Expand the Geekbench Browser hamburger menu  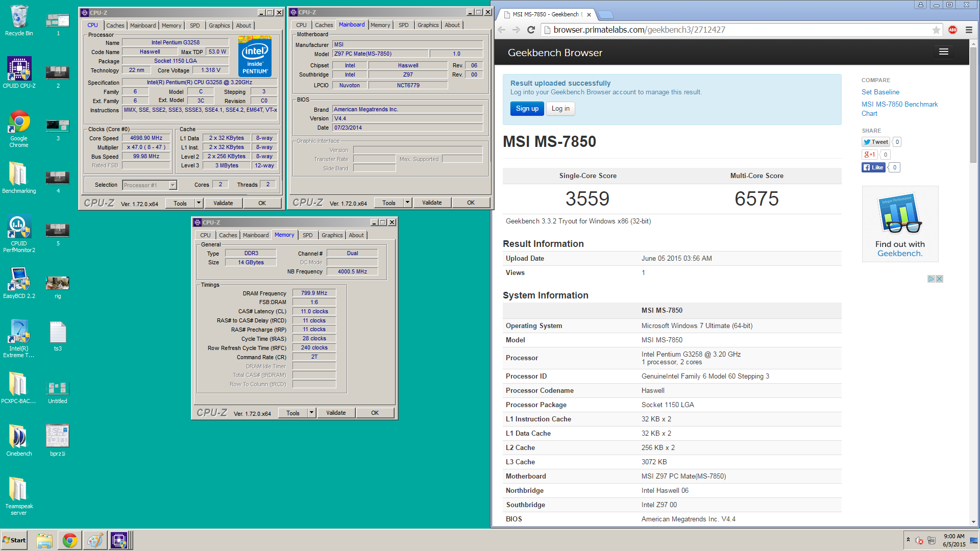943,52
